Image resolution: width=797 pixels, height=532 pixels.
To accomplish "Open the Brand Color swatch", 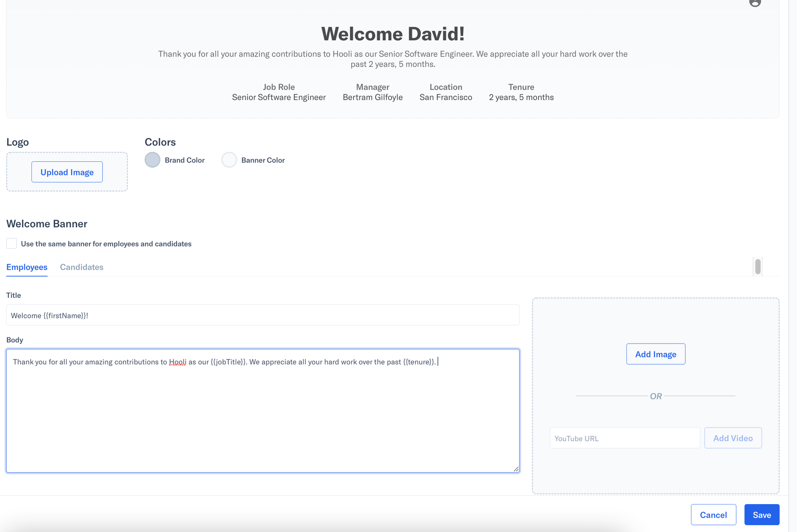I will 152,160.
